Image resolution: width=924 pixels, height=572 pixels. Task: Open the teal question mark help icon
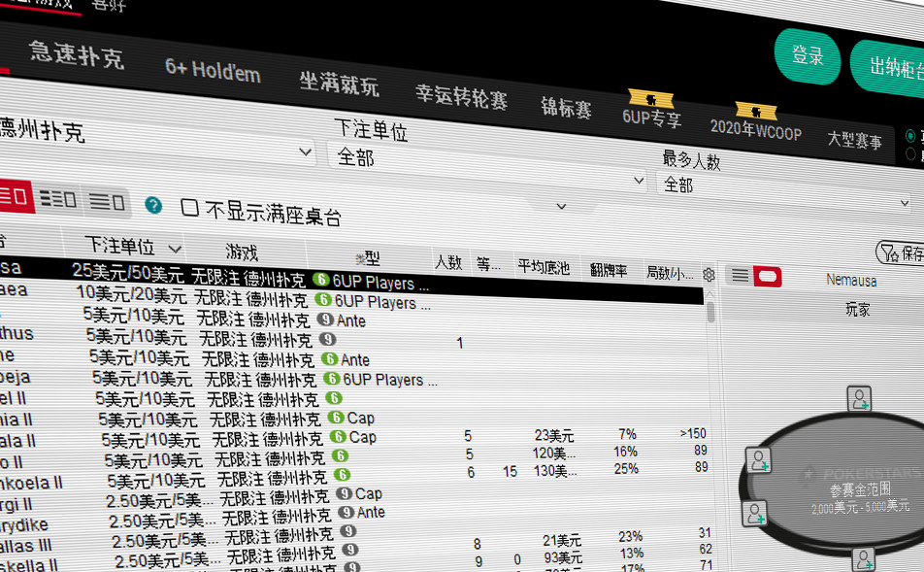(153, 205)
